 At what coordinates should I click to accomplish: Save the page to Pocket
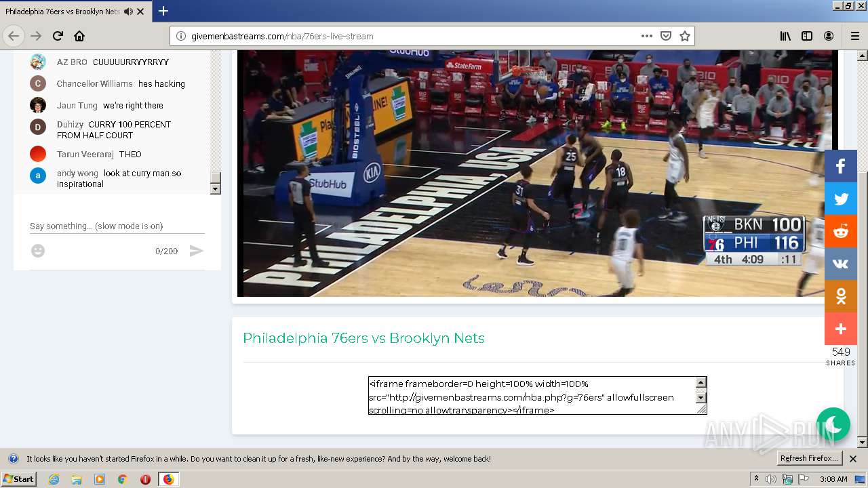(666, 36)
